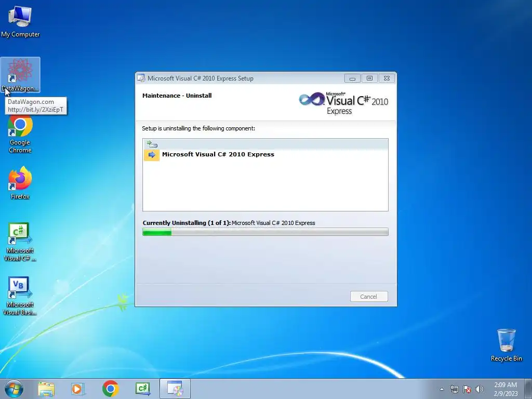The image size is (532, 399).
Task: Open the clock showing 2:09 AM
Action: 506,389
